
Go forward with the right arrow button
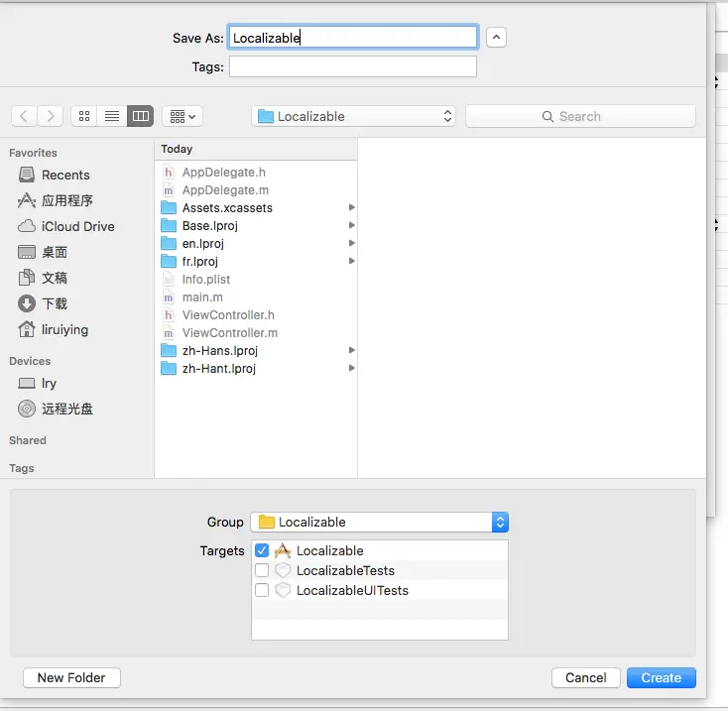click(51, 116)
